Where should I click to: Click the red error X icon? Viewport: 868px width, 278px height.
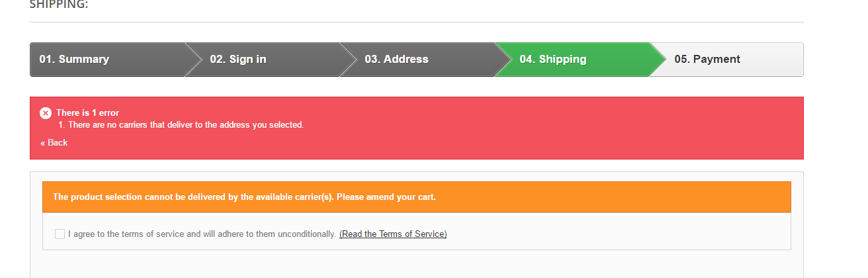[x=46, y=113]
